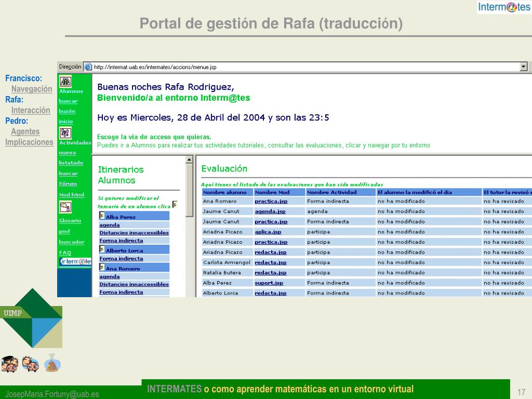Open Forma indirecta under Alberto Lorca
The image size is (532, 399).
(121, 259)
